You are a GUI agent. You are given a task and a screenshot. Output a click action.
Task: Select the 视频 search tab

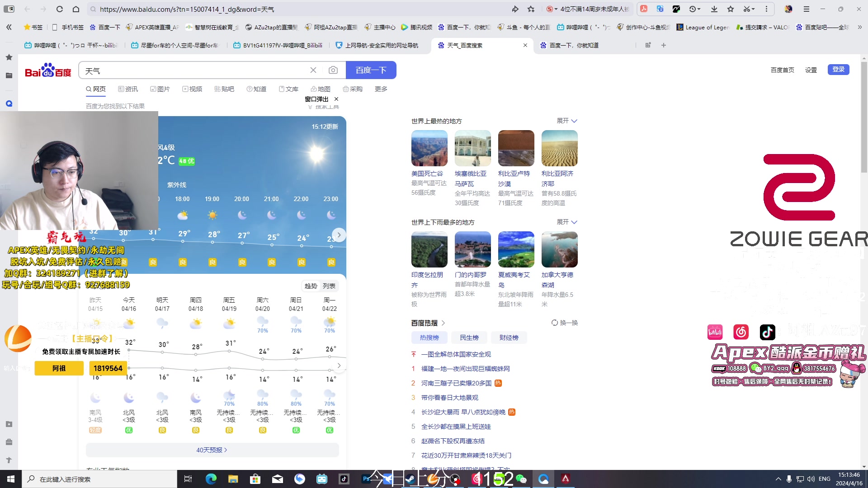click(192, 89)
